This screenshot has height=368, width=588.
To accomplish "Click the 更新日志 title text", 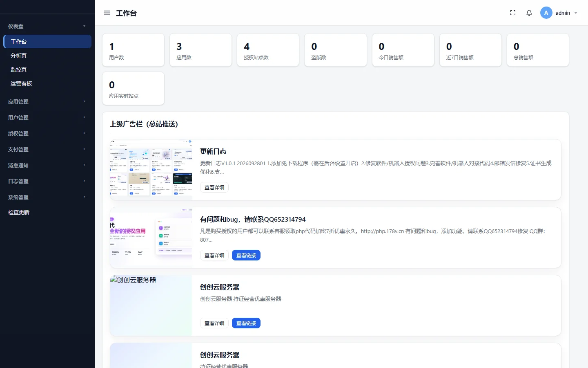I will [x=213, y=151].
